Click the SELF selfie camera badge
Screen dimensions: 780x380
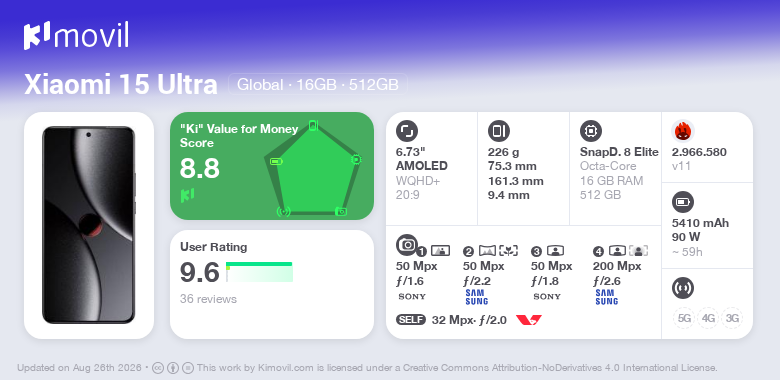411,320
